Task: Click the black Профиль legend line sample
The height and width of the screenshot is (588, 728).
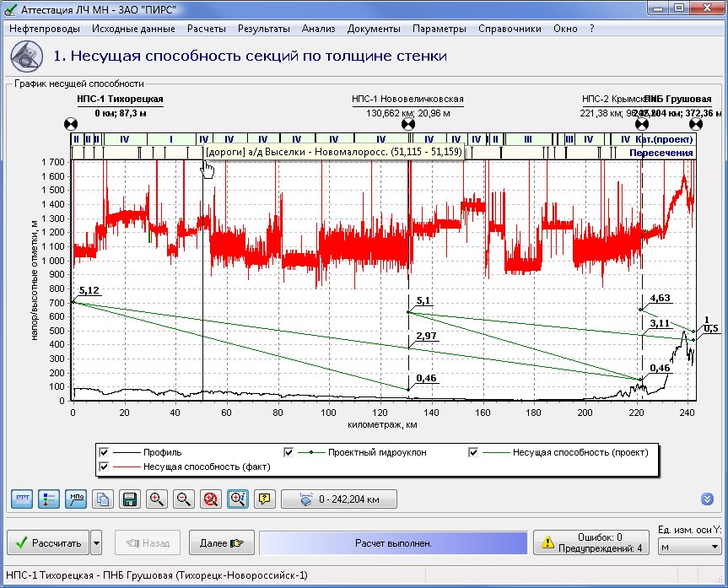Action: coord(127,452)
